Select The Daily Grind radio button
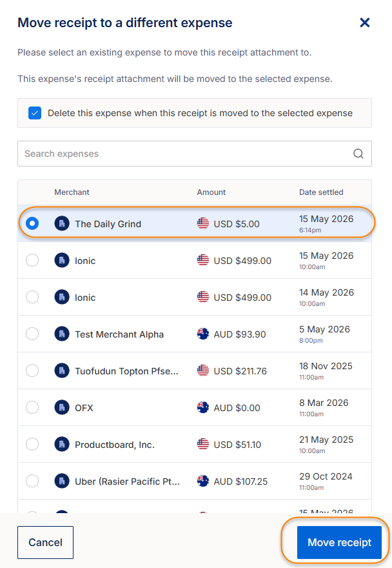Image resolution: width=392 pixels, height=568 pixels. tap(32, 223)
